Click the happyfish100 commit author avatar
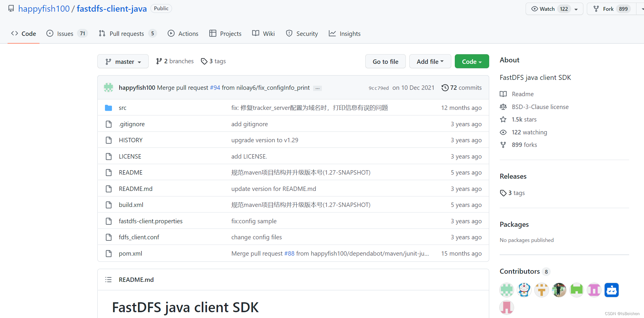 pyautogui.click(x=108, y=87)
